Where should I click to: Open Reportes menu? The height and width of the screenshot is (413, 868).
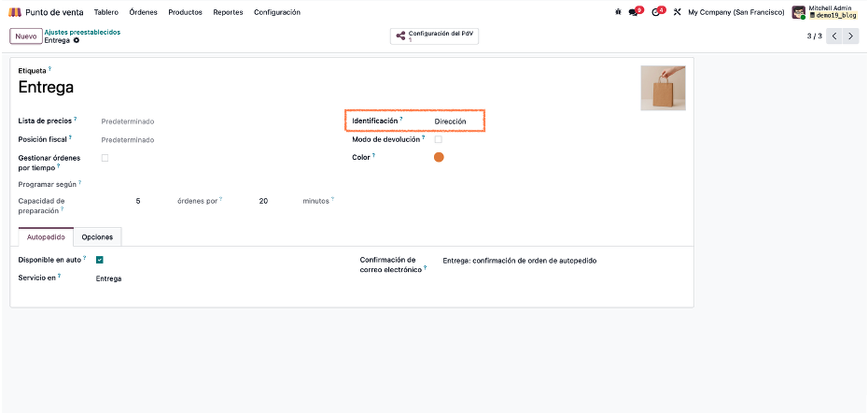point(228,12)
